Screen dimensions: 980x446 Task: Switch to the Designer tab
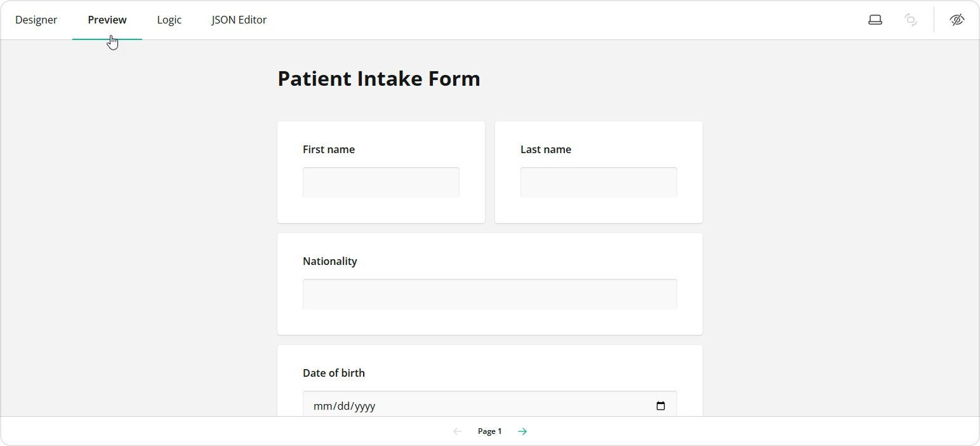point(36,20)
